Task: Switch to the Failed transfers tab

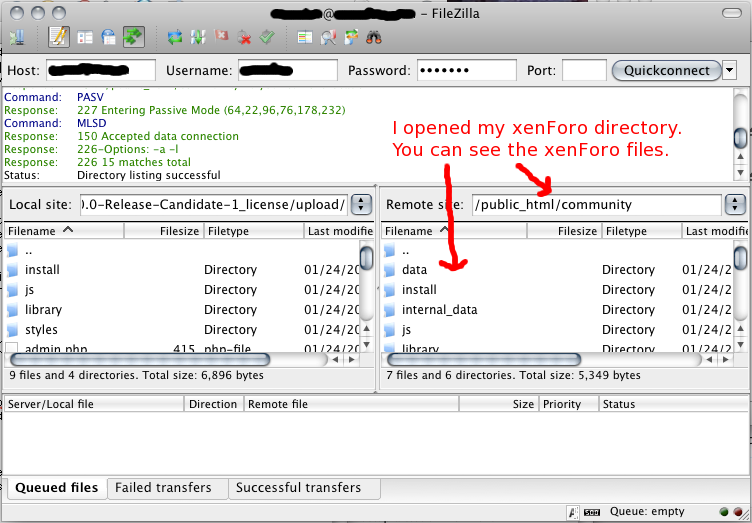Action: pos(163,488)
